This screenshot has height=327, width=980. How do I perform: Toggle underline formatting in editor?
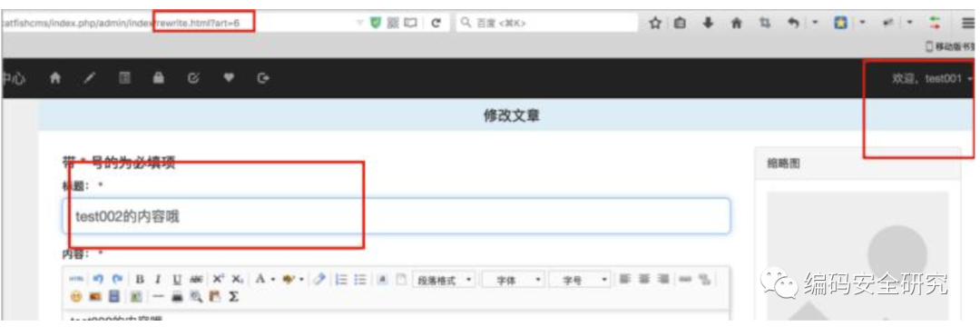tap(177, 279)
